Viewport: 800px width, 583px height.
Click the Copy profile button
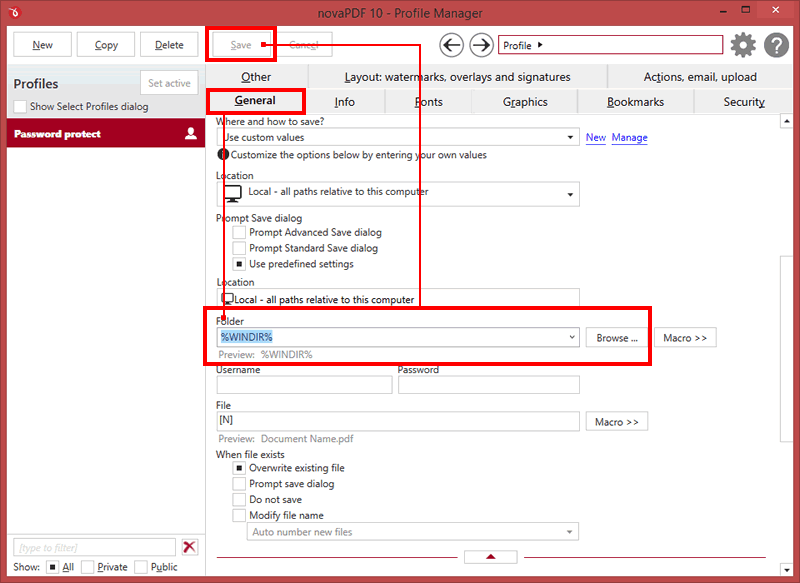pos(106,45)
